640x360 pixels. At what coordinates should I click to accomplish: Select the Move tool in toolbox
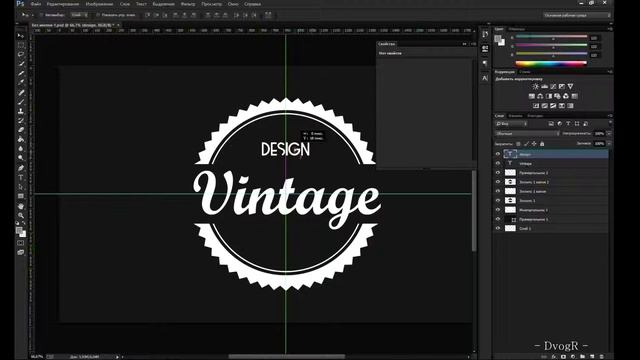pos(21,36)
